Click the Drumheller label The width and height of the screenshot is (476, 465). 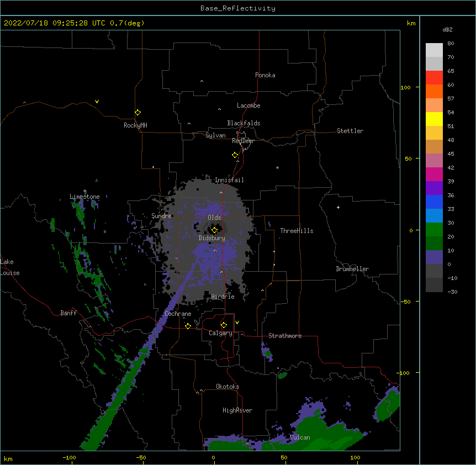[x=352, y=269]
